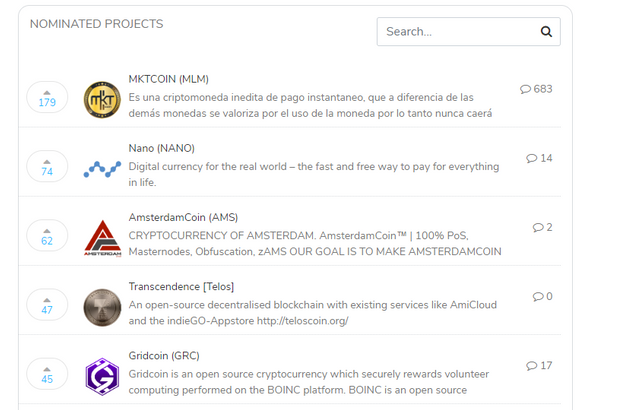Open AmsterdamCoin comments bubble showing 2
This screenshot has width=640, height=410.
coord(542,227)
